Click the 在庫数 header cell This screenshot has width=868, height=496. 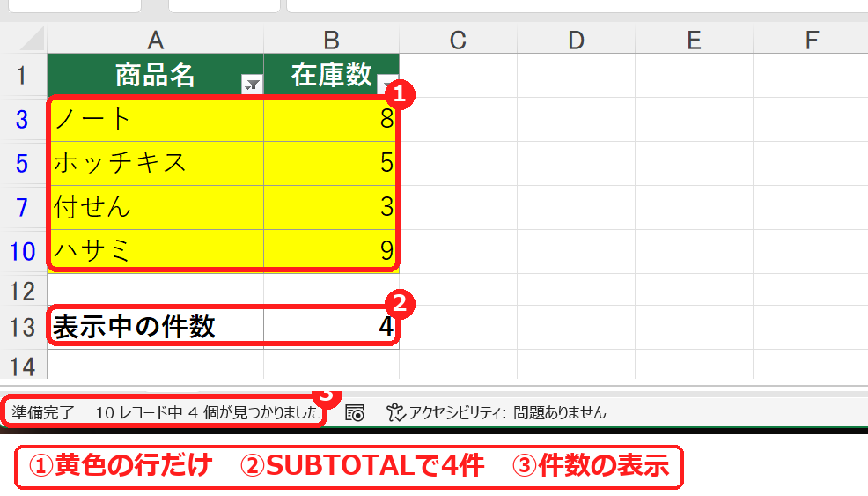[332, 76]
